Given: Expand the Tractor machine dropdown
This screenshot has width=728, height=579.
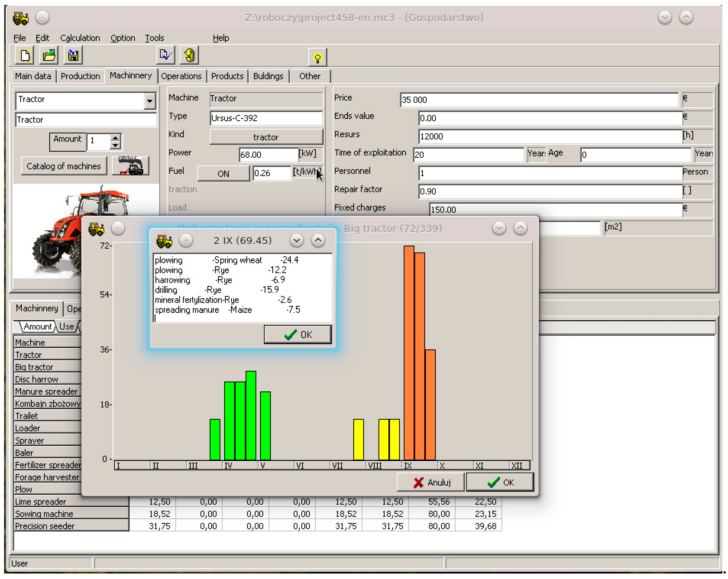Looking at the screenshot, I should coord(149,101).
